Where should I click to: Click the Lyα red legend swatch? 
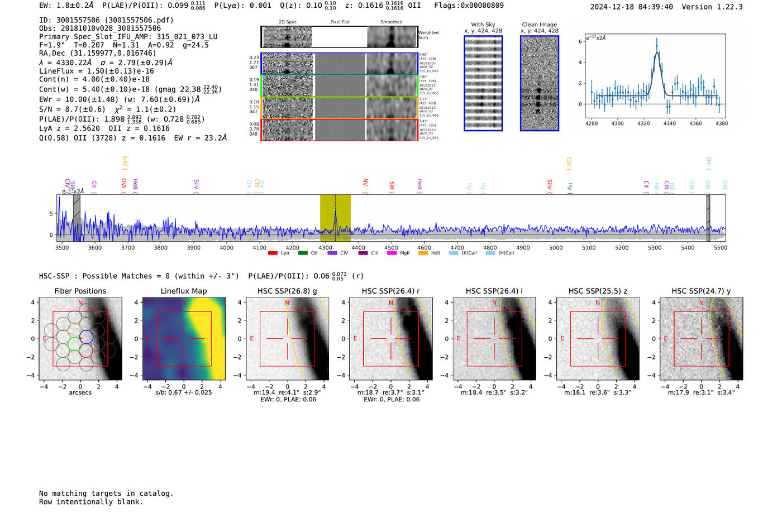tap(273, 253)
